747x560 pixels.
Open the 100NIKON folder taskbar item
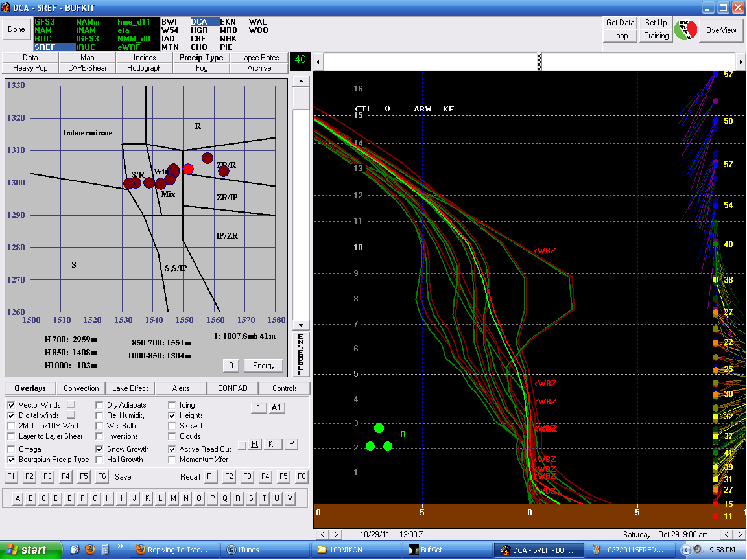(356, 550)
